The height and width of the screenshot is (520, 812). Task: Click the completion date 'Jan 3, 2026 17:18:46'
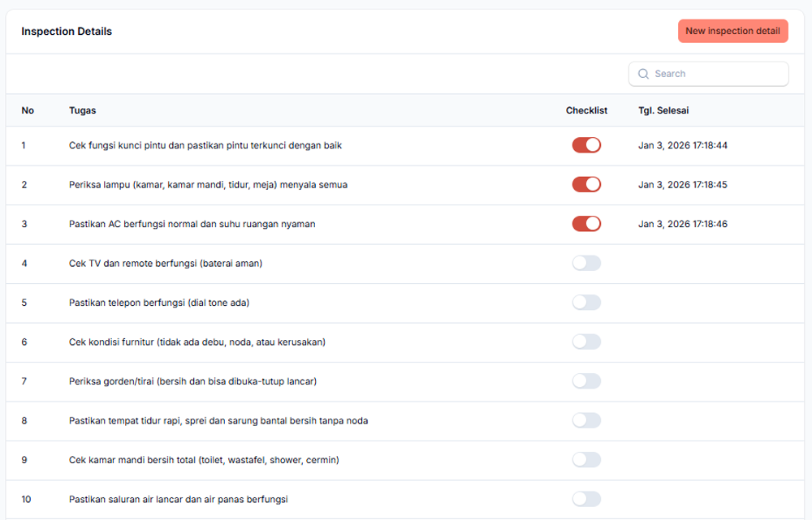coord(682,224)
